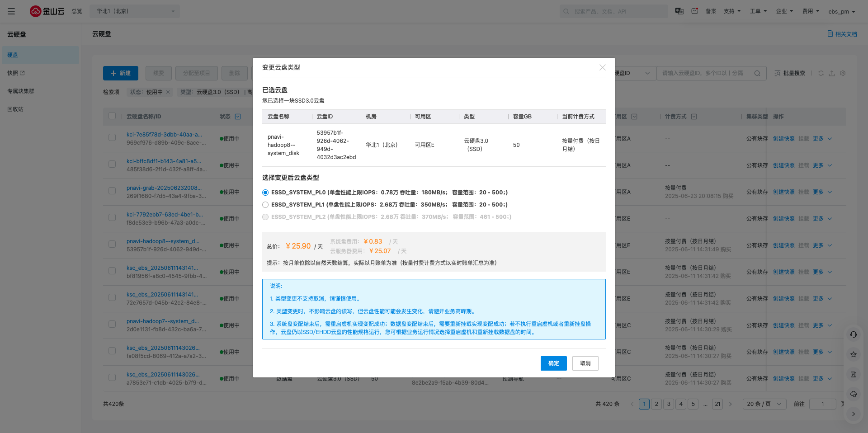Select the ESSD_SYSTEM_PL0 radio option
868x433 pixels.
(265, 193)
